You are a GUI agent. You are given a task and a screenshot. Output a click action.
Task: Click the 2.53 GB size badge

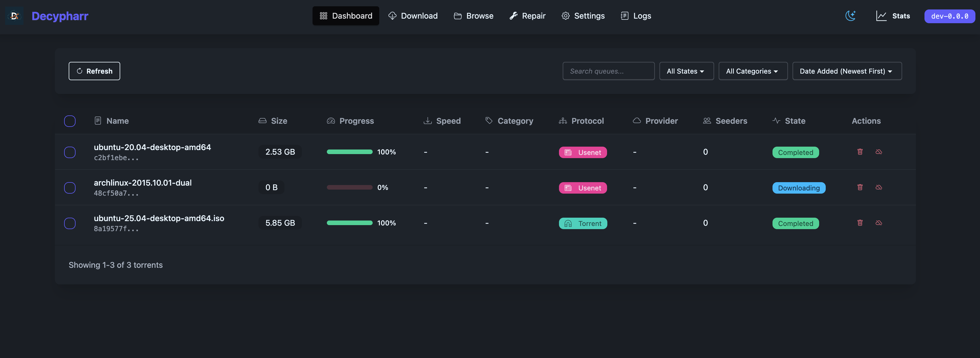280,152
